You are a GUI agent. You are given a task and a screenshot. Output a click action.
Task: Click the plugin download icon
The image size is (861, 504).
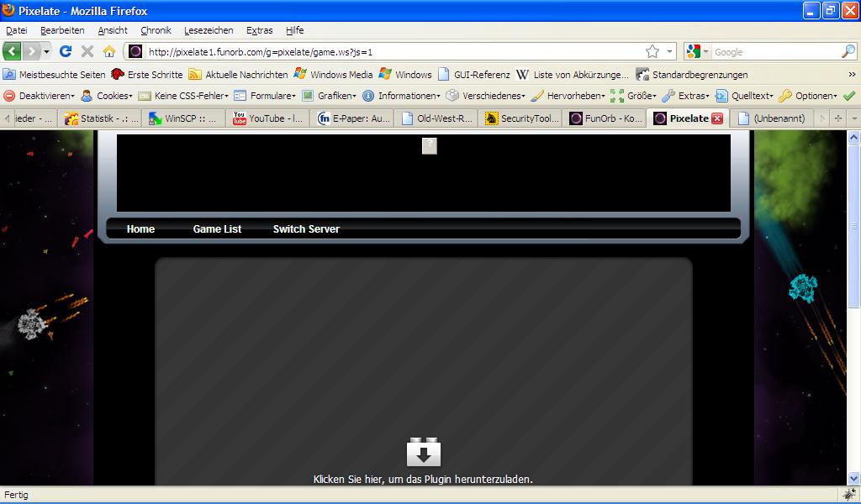tap(424, 452)
